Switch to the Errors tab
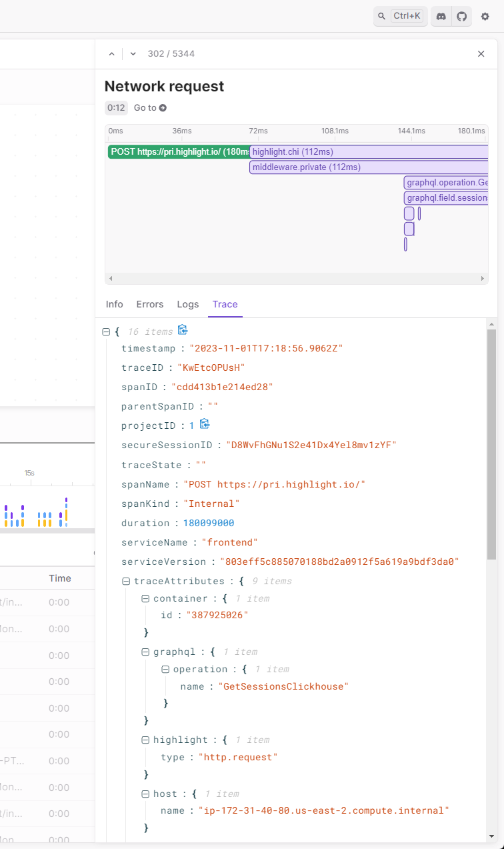Image resolution: width=504 pixels, height=849 pixels. 149,304
